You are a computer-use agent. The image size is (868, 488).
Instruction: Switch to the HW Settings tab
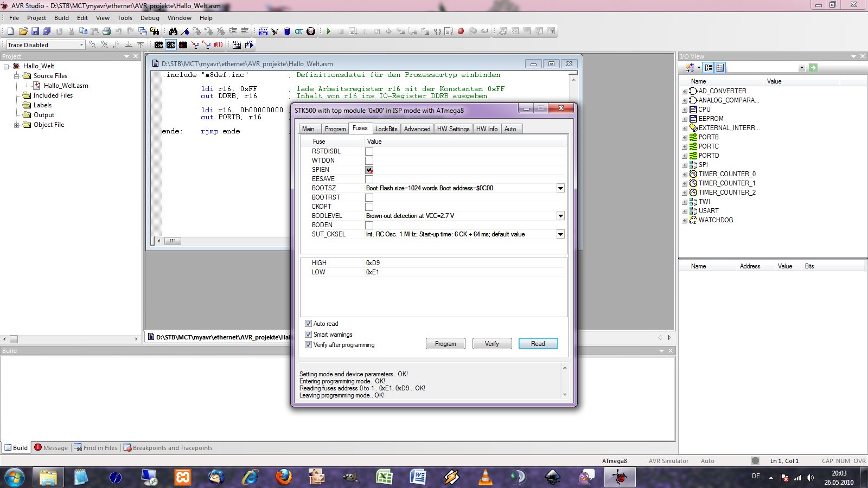[453, 129]
